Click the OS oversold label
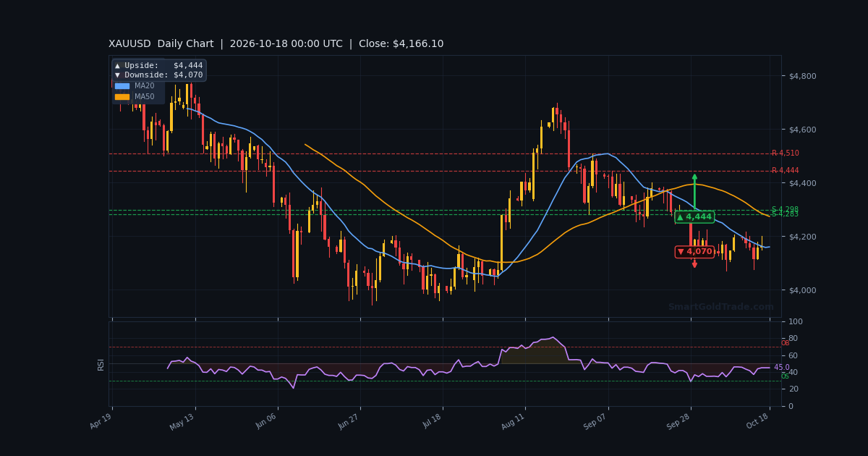The width and height of the screenshot is (868, 456). point(785,376)
